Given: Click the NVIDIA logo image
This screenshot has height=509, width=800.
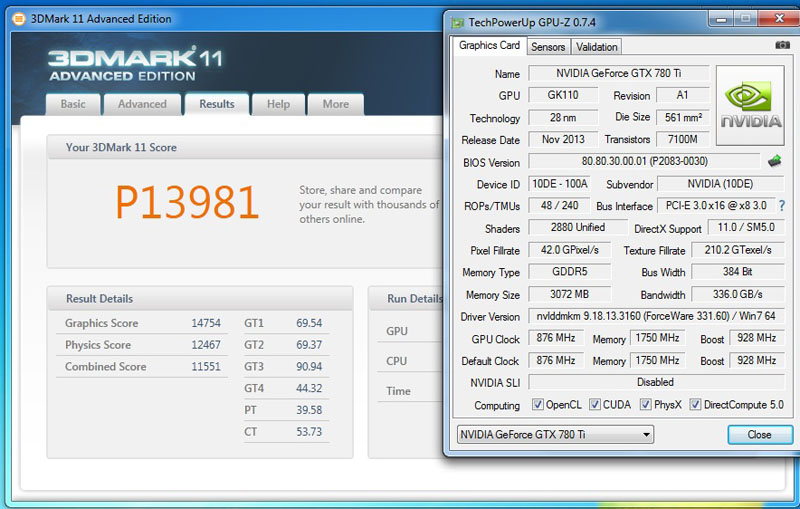Looking at the screenshot, I should pos(751,106).
